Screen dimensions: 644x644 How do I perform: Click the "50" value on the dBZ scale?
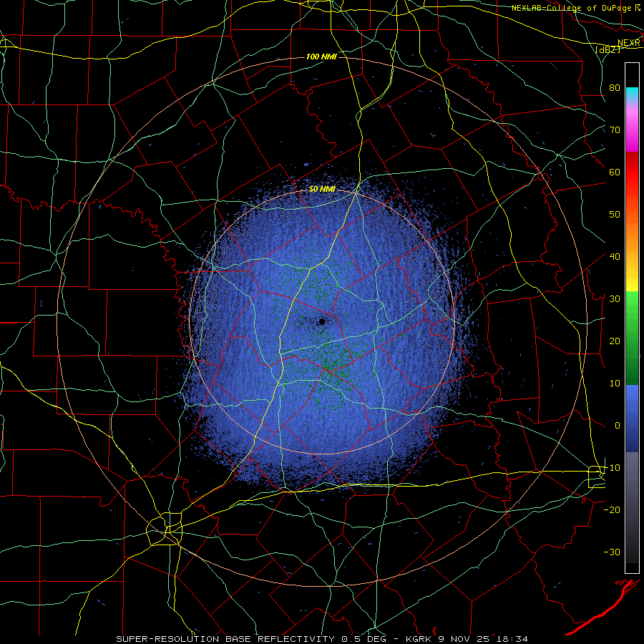coord(615,215)
